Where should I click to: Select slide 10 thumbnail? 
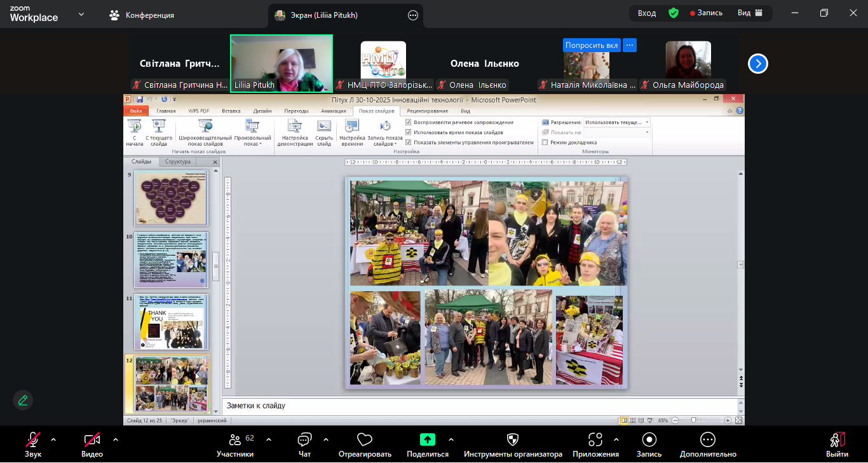172,260
